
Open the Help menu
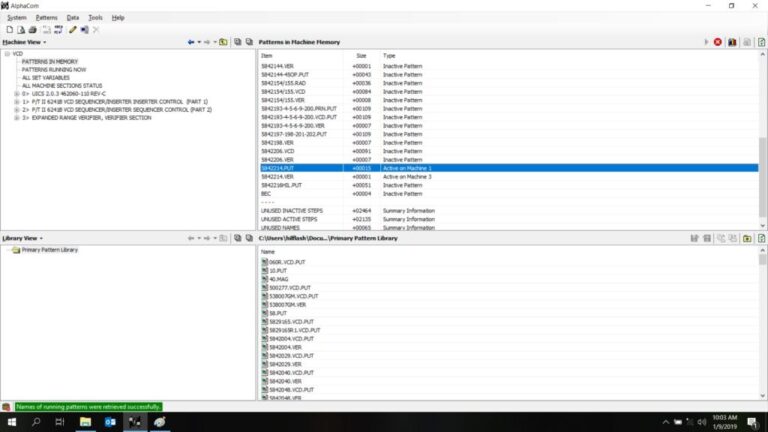click(x=118, y=18)
